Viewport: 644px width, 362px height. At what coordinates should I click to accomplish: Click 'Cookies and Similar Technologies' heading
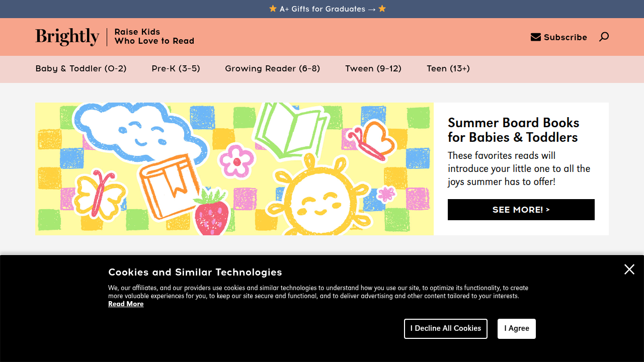pos(195,272)
